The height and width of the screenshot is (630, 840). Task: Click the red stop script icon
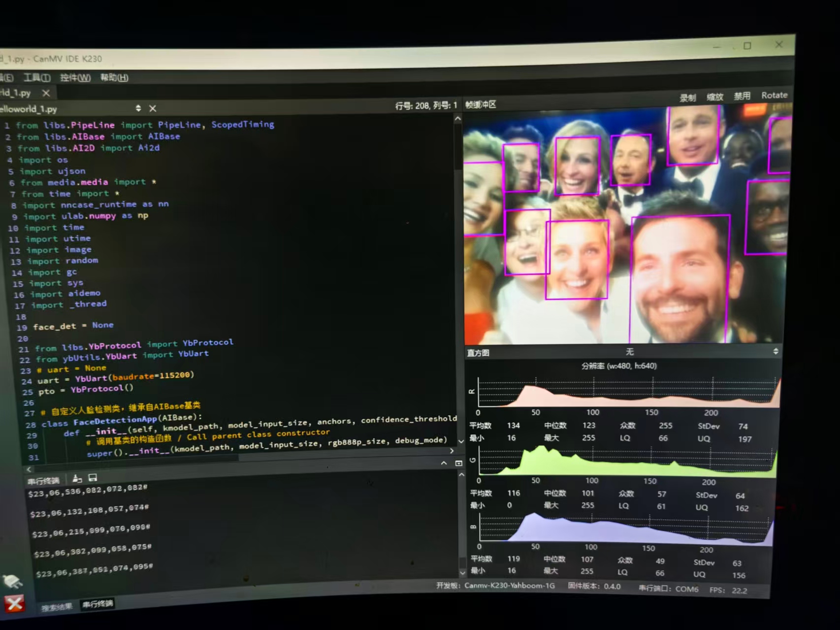pyautogui.click(x=14, y=603)
